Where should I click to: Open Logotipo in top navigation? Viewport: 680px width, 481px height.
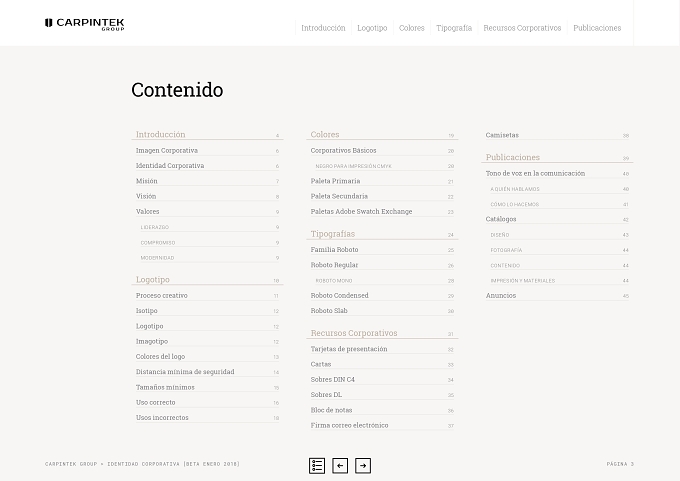372,28
